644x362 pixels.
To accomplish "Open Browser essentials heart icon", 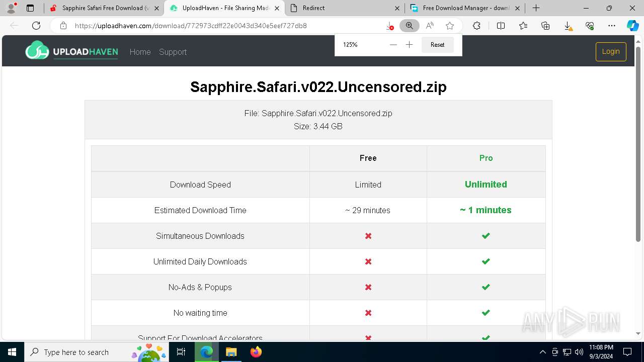I will coord(590,26).
